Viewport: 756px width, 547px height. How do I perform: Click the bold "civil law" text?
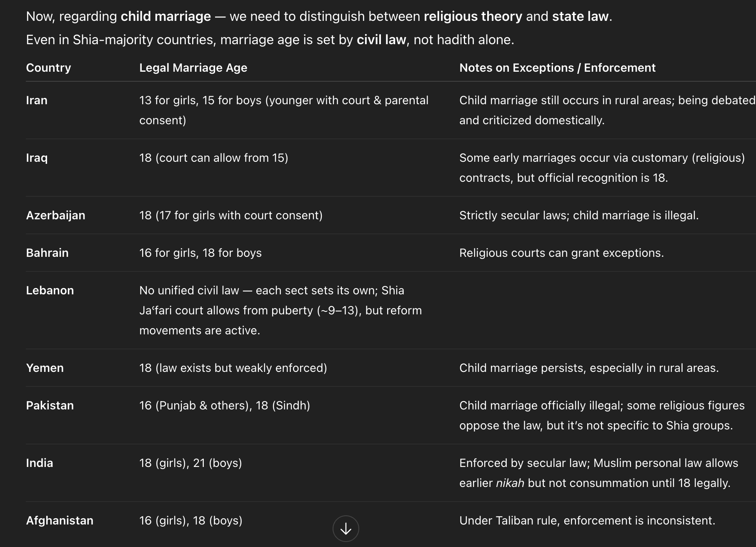click(x=381, y=40)
